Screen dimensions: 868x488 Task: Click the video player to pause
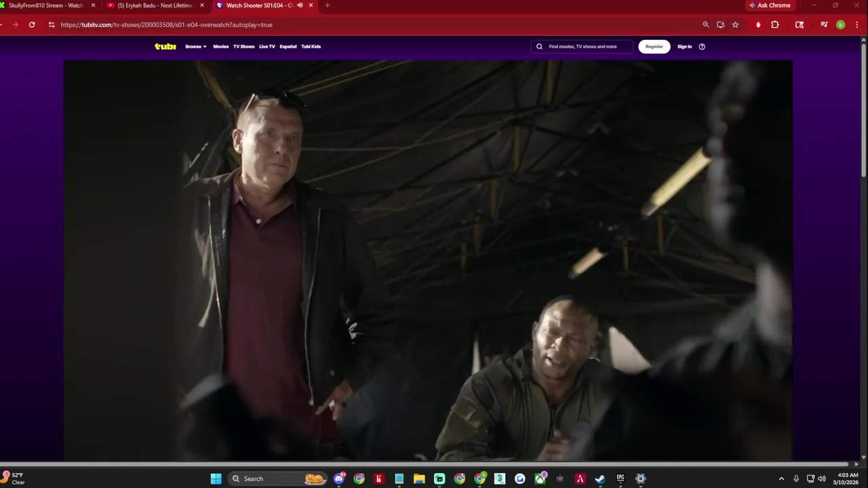coord(428,261)
